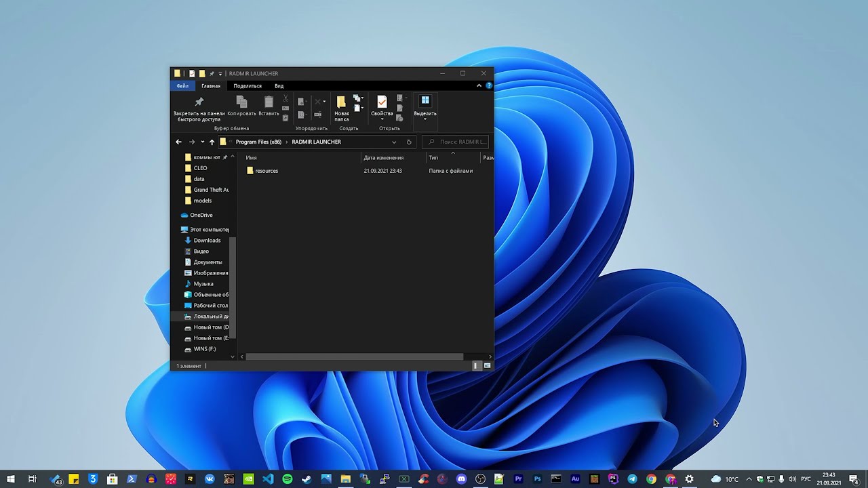Image resolution: width=868 pixels, height=488 pixels.
Task: Open the Explorer help question mark
Action: pos(489,86)
